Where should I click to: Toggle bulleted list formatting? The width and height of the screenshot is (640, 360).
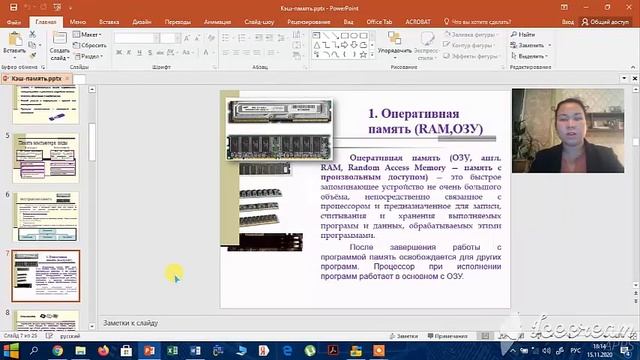coord(225,38)
